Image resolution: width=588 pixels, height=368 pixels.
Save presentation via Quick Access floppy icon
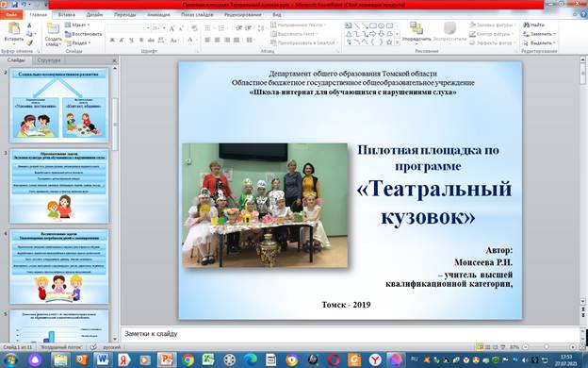(x=15, y=5)
